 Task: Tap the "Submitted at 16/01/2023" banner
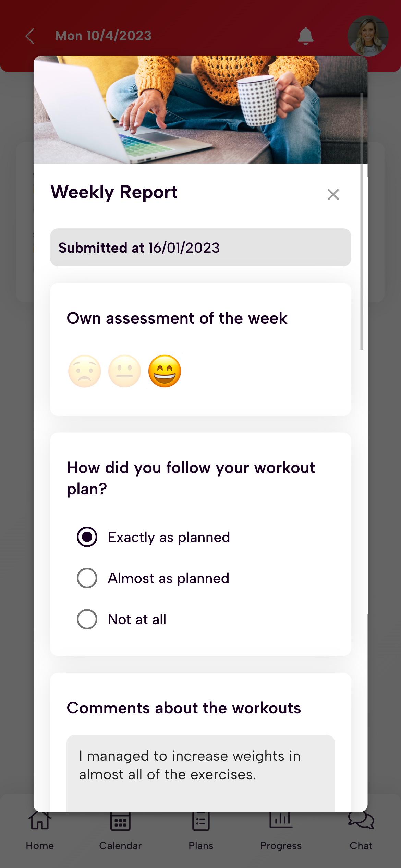(x=200, y=248)
